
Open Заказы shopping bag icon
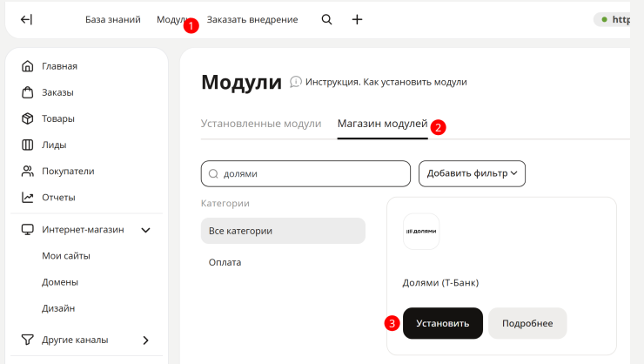(28, 92)
